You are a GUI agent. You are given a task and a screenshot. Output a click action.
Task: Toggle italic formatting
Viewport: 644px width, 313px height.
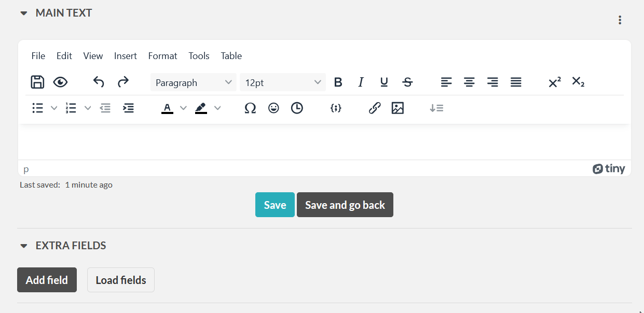pos(361,82)
